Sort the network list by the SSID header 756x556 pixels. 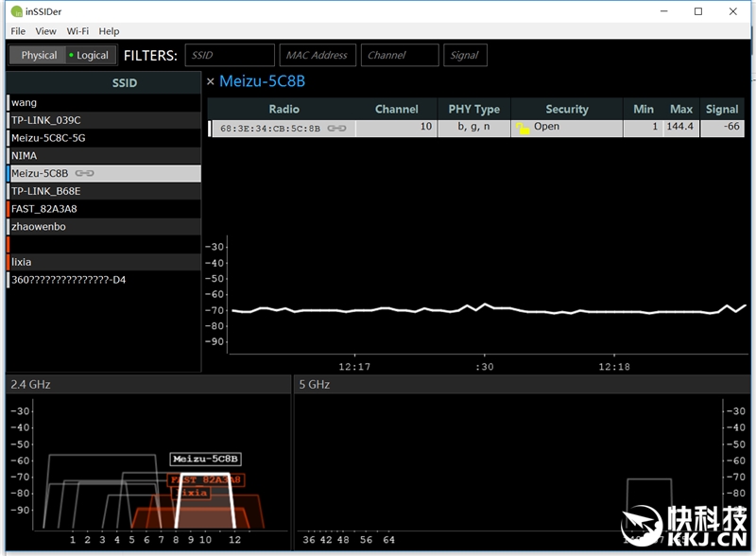125,82
